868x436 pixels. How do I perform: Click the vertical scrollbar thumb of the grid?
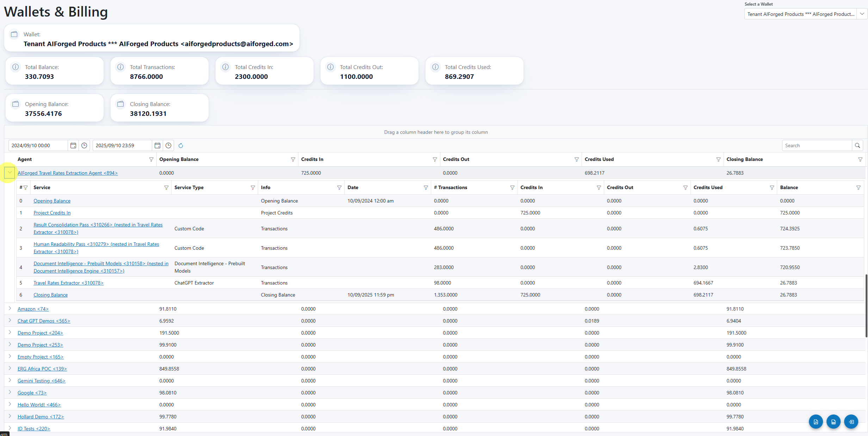(x=866, y=306)
